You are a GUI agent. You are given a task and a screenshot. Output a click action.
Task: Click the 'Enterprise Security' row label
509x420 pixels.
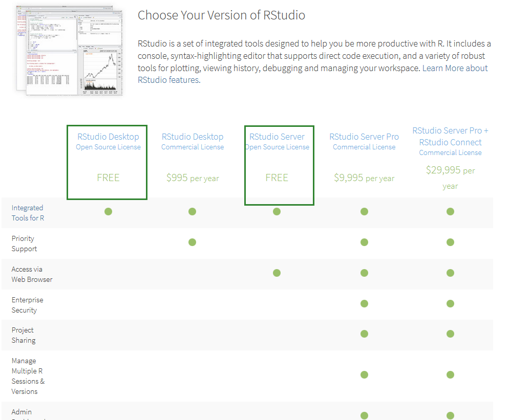pos(27,305)
